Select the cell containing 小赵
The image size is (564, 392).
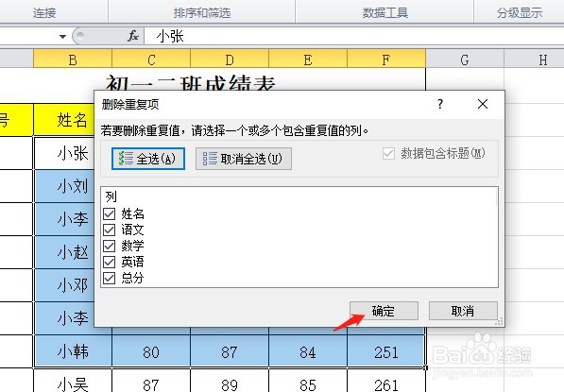click(x=64, y=252)
